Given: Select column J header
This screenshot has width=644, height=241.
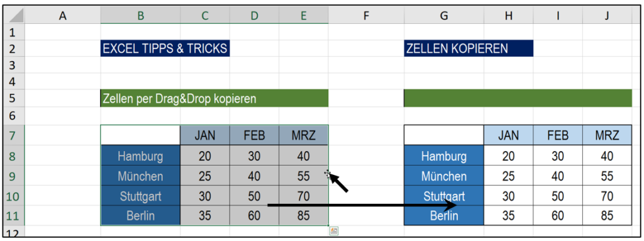Looking at the screenshot, I should tap(607, 16).
